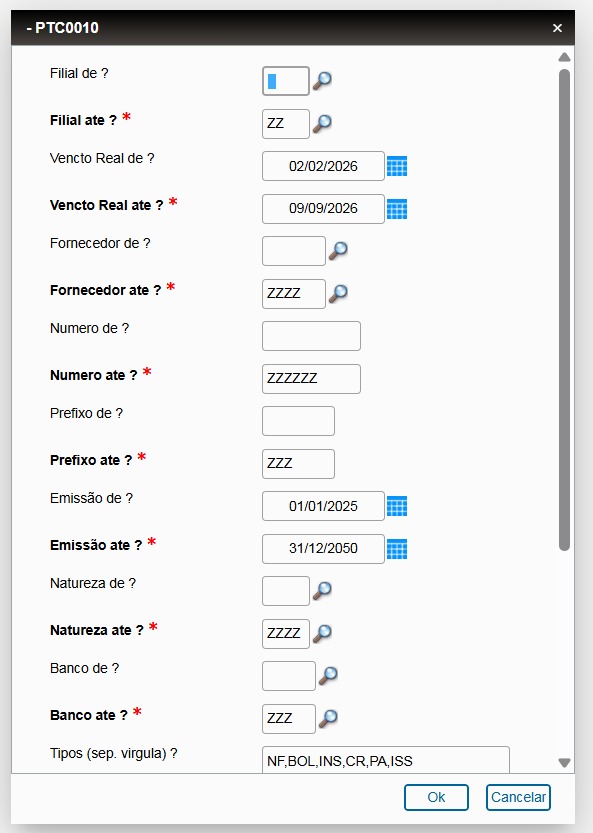Click the Ok button
Screen dimensions: 593x833
(x=436, y=797)
